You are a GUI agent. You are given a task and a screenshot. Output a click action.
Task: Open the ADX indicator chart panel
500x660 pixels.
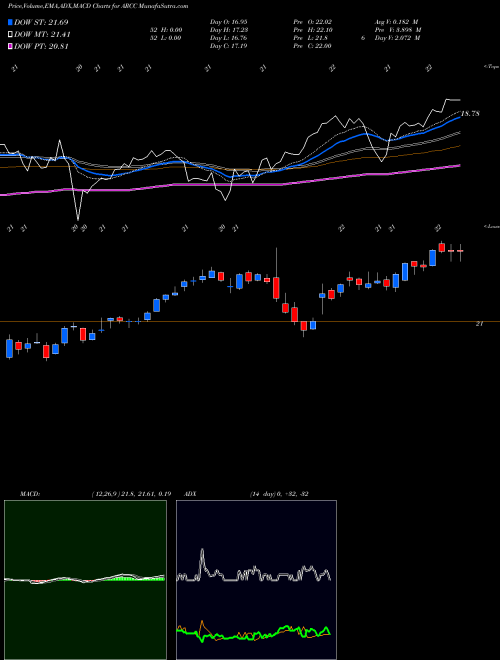256,580
